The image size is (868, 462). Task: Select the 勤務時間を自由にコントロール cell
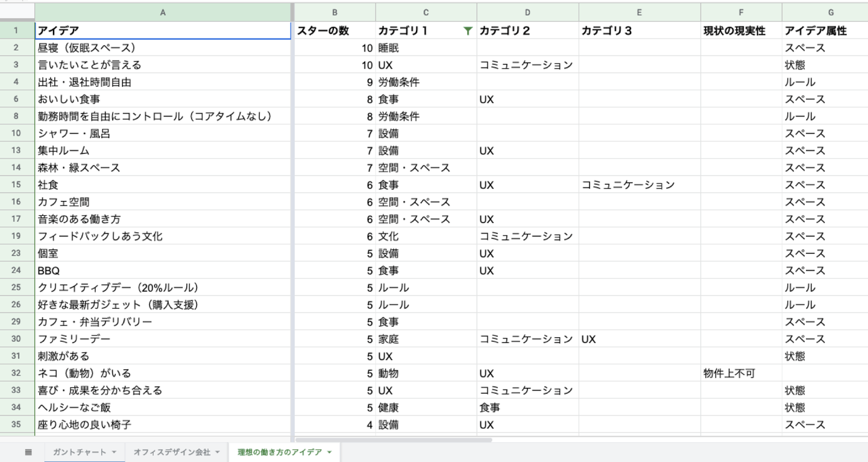pyautogui.click(x=163, y=116)
